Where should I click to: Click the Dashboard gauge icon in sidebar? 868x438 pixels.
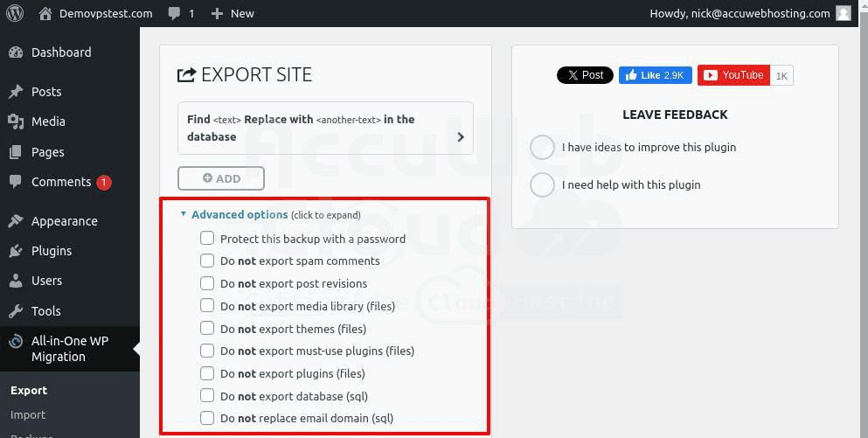[15, 52]
